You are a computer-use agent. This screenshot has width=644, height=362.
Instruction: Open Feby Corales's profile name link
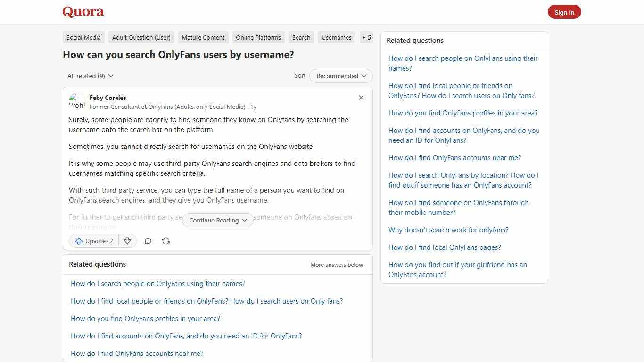(107, 98)
